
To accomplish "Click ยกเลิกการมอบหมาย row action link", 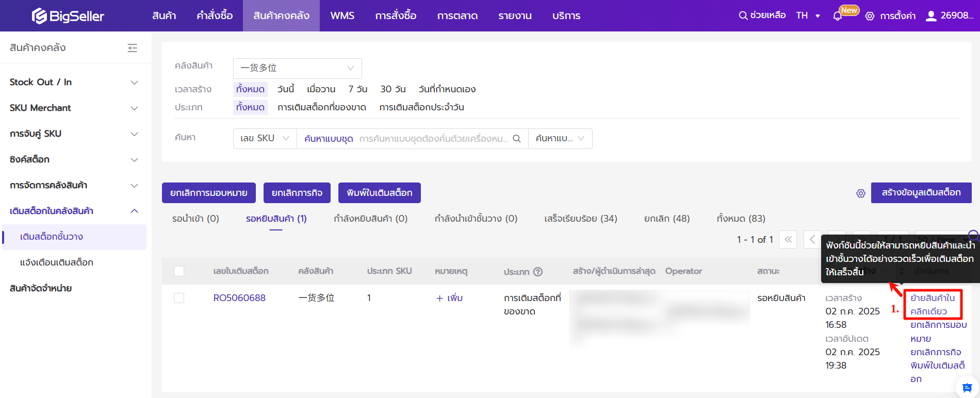I will tap(939, 331).
